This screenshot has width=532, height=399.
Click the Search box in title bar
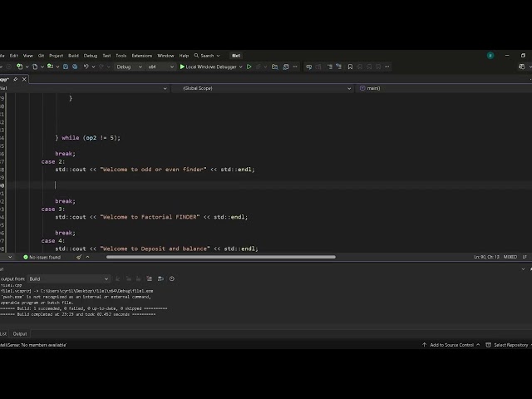[207, 56]
